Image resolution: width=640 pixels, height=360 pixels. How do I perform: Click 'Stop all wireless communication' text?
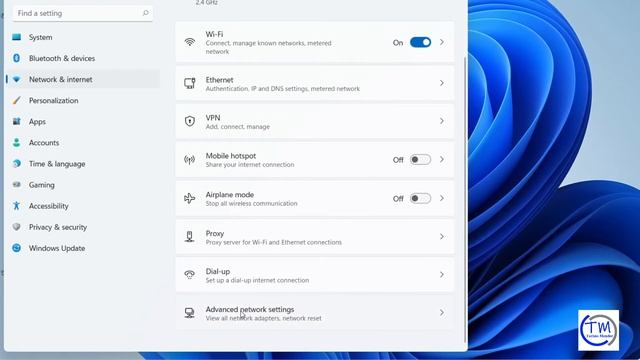point(251,203)
